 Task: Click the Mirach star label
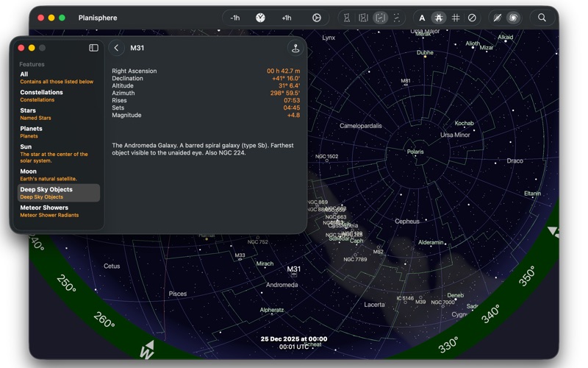(265, 263)
